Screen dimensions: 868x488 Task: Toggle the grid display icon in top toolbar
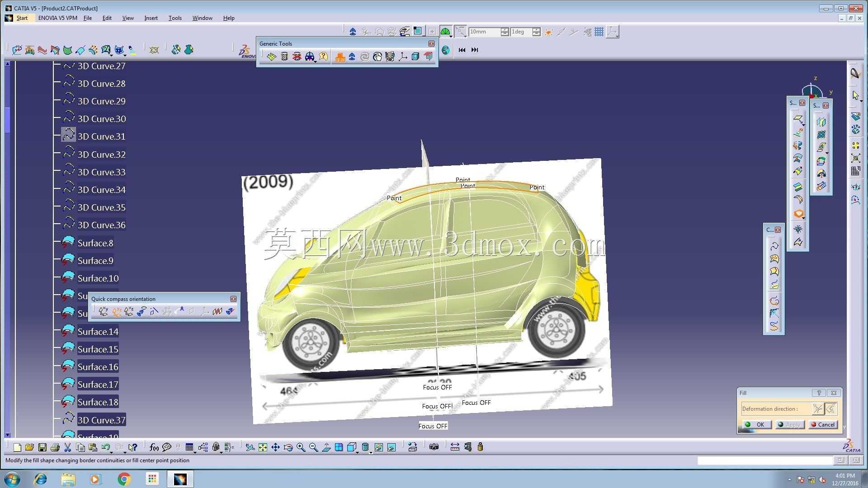pyautogui.click(x=599, y=32)
